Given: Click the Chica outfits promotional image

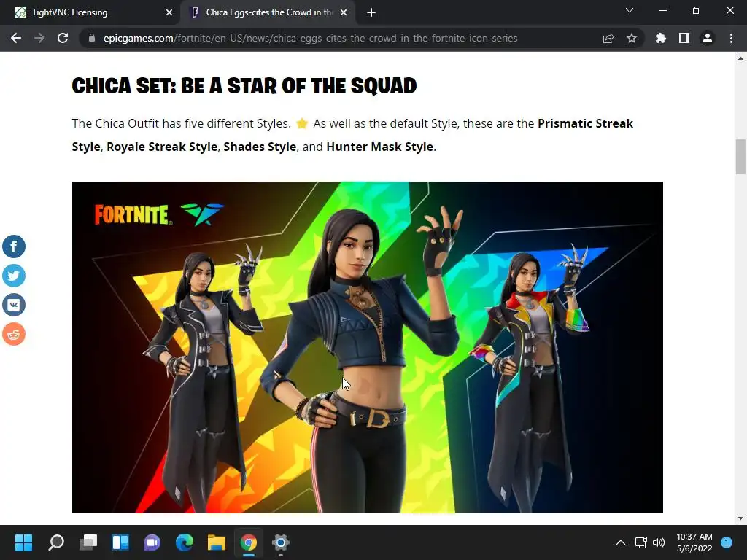Looking at the screenshot, I should 368,347.
